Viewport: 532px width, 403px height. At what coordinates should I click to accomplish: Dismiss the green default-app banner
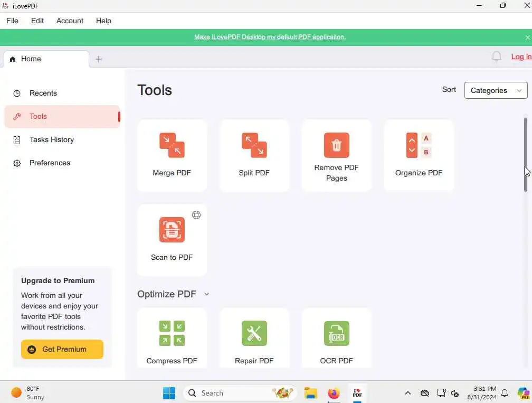(x=527, y=38)
